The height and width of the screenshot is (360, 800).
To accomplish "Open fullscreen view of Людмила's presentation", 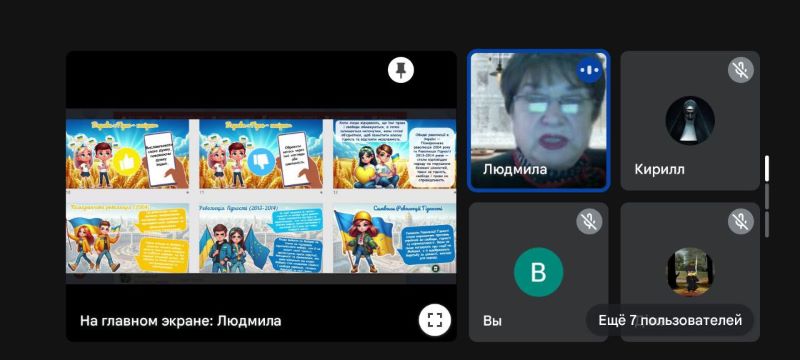I will 435,320.
